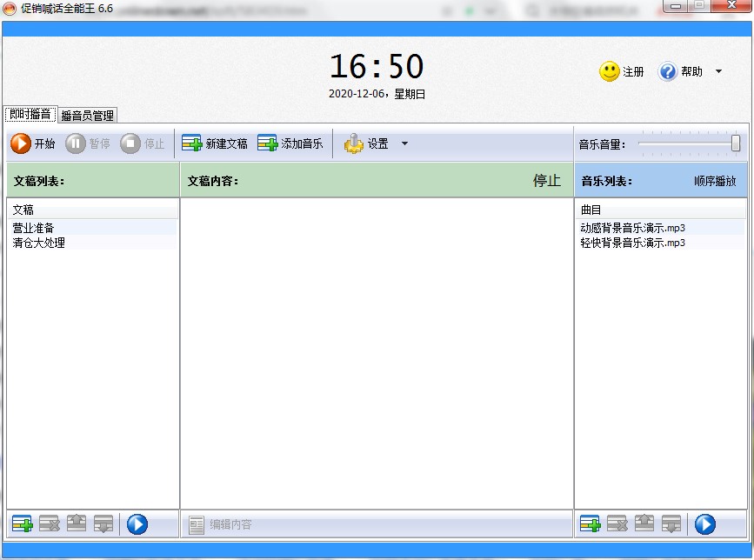
Task: Select 动感背景音乐演示.mp3 track
Action: pyautogui.click(x=660, y=227)
